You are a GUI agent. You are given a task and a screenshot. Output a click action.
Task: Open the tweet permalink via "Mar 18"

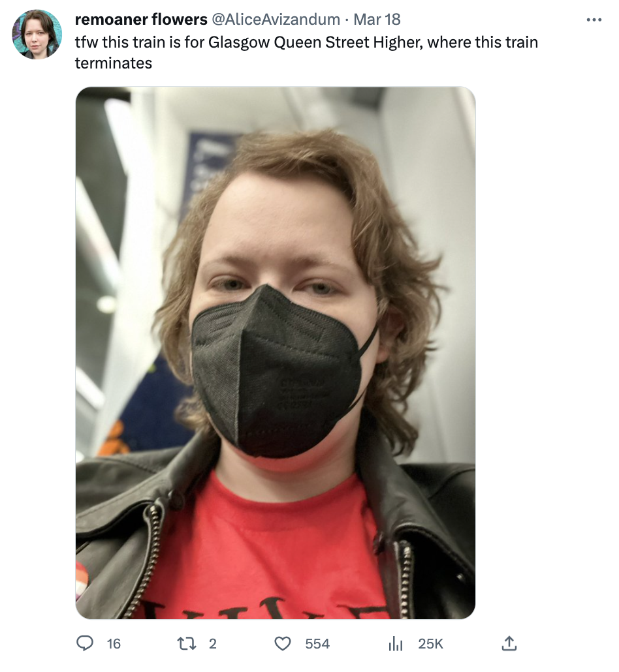[x=377, y=20]
